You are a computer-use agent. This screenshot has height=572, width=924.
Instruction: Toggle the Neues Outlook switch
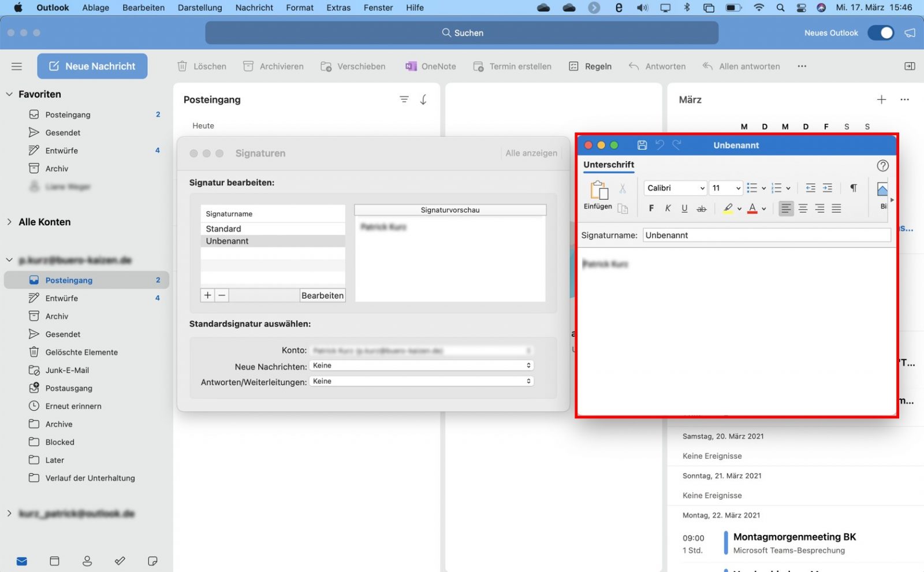point(880,33)
